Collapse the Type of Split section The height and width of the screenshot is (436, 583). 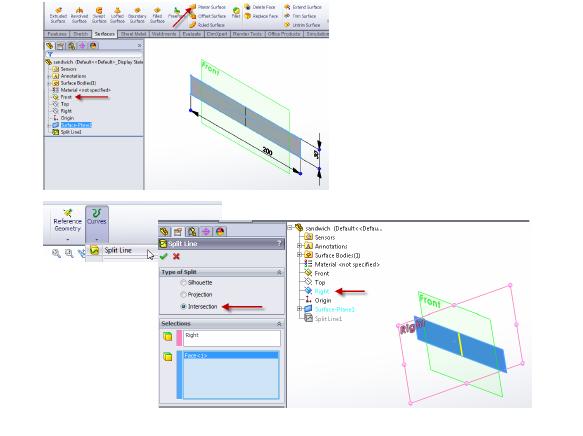tap(279, 272)
